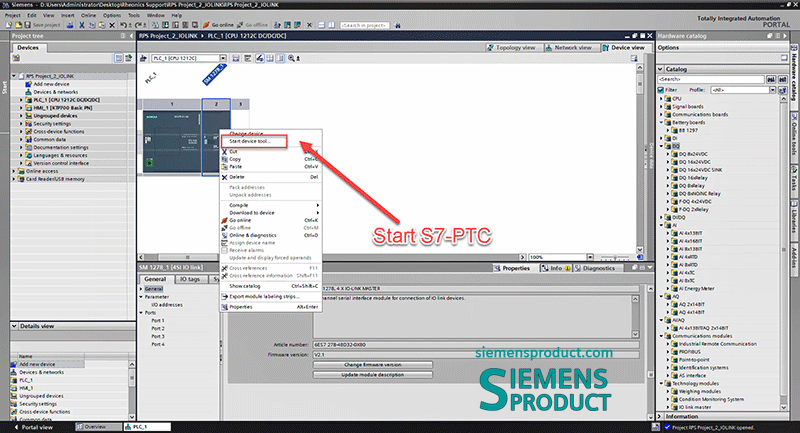This screenshot has width=800, height=433.
Task: Switch to Network view tab
Action: click(569, 47)
